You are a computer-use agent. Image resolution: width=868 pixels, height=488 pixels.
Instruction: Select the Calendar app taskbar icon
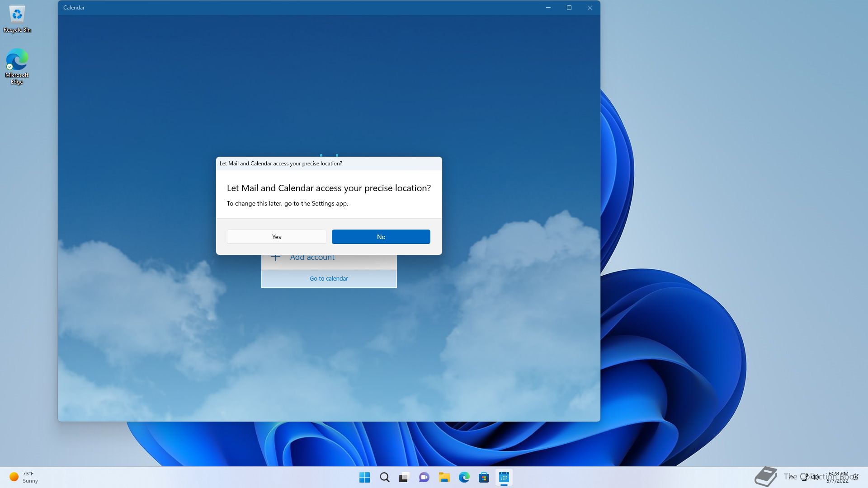[x=504, y=477]
